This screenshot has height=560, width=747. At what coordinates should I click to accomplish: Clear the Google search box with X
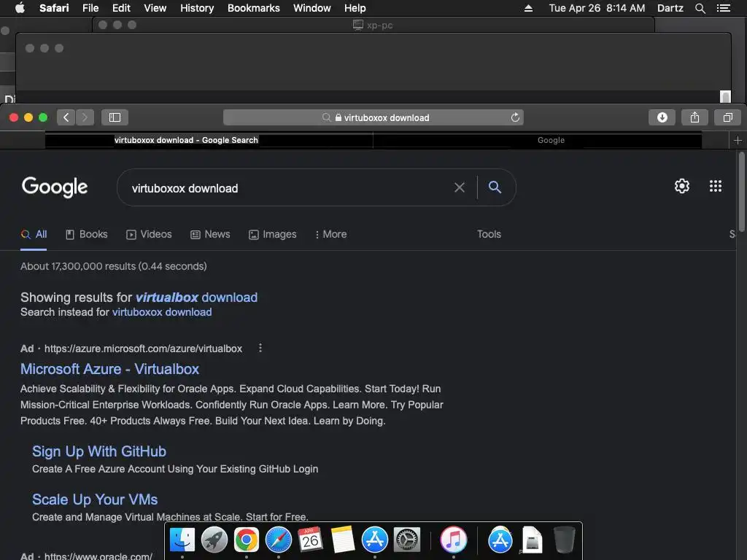[460, 187]
